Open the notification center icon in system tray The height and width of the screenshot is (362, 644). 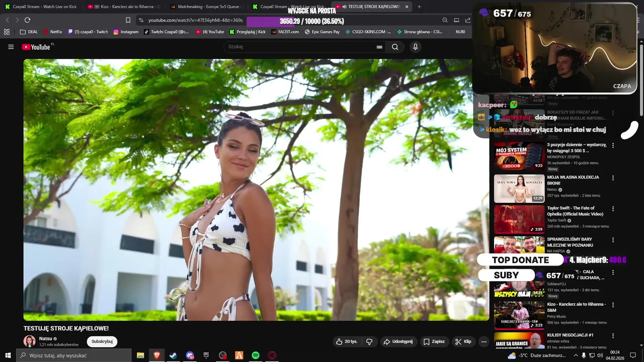633,355
